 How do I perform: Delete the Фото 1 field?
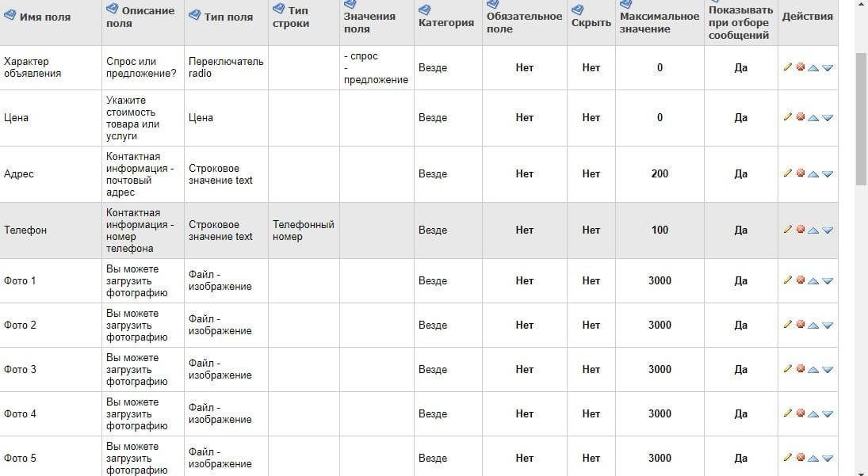coord(801,280)
